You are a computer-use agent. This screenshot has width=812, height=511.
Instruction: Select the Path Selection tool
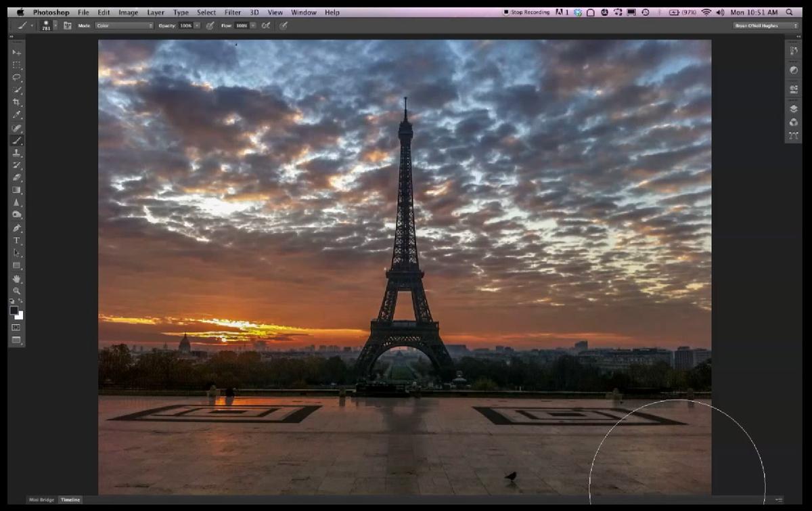point(17,253)
